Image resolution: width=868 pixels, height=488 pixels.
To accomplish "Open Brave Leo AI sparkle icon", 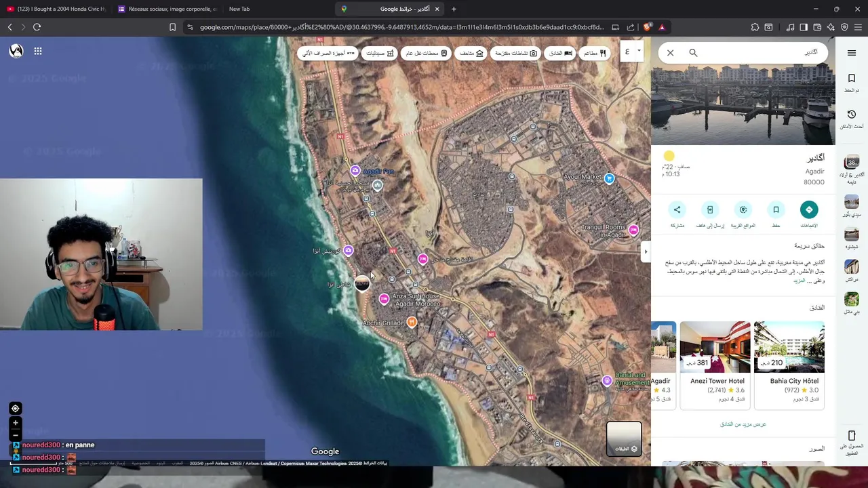I will [831, 27].
